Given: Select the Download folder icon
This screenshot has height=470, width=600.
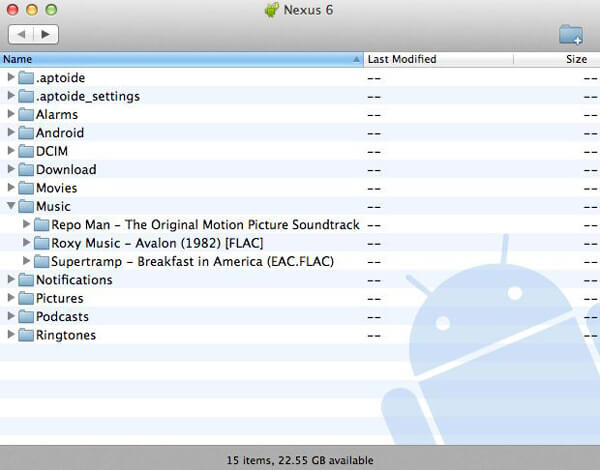Looking at the screenshot, I should 26,170.
